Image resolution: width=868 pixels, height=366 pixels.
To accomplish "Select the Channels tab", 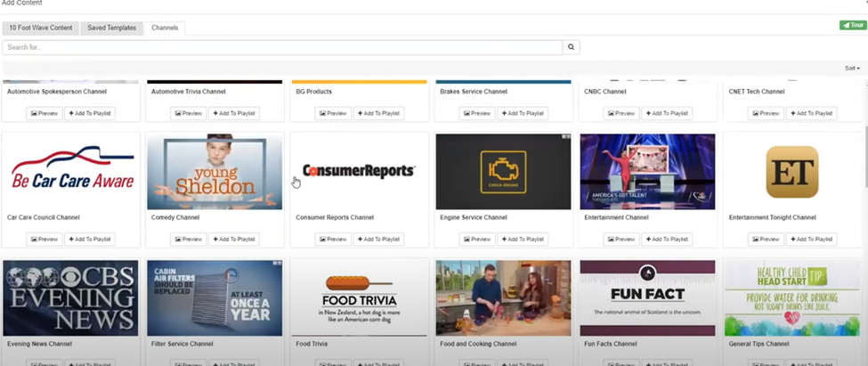I will coord(165,28).
